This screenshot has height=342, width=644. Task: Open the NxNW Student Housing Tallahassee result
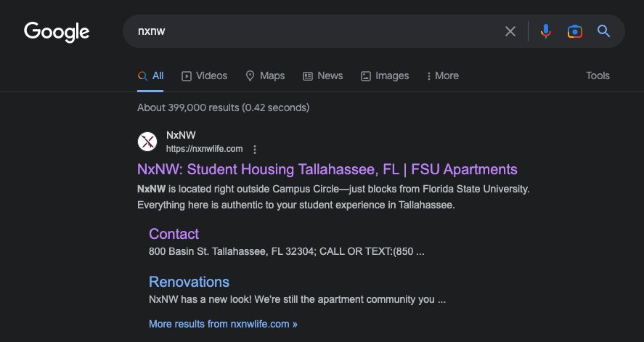point(327,169)
